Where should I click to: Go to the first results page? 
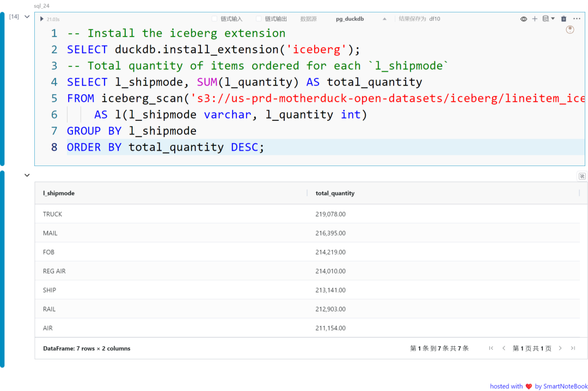pos(491,348)
